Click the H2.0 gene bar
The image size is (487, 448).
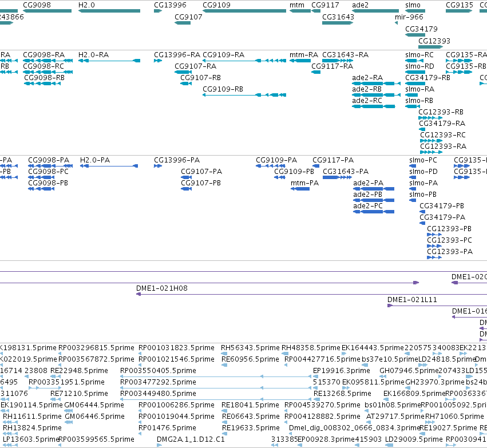click(109, 11)
